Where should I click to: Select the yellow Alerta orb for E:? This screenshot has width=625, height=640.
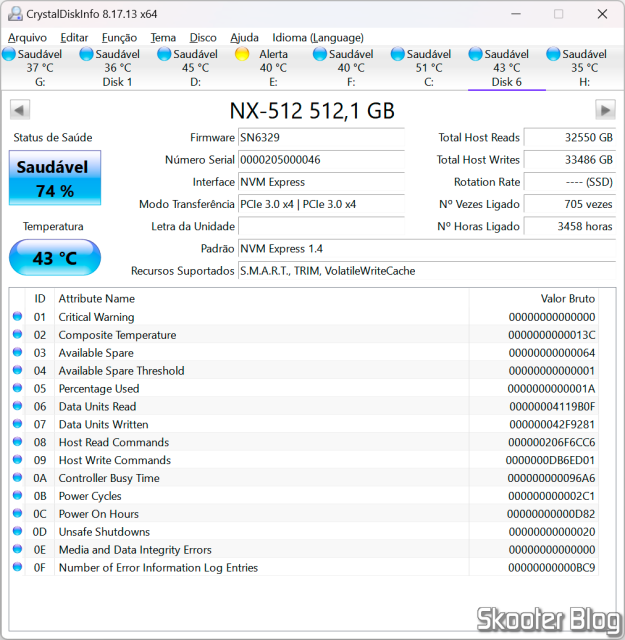tap(242, 54)
